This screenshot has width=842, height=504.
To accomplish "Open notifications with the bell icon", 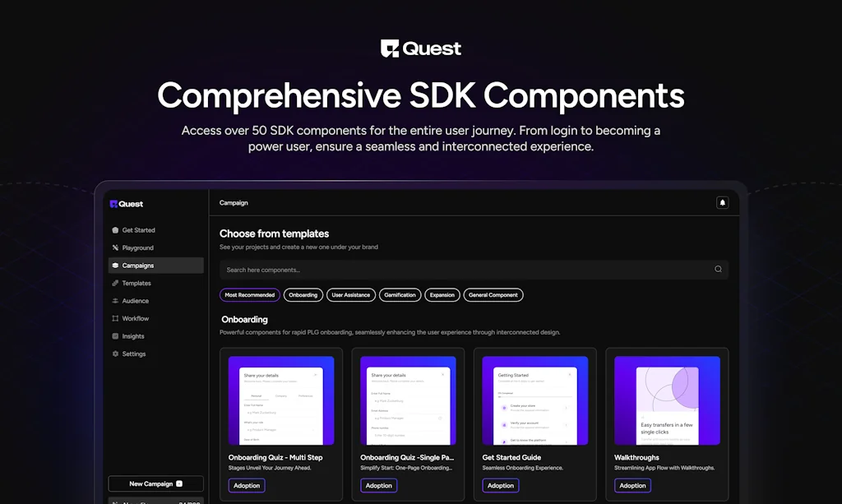I will point(723,202).
